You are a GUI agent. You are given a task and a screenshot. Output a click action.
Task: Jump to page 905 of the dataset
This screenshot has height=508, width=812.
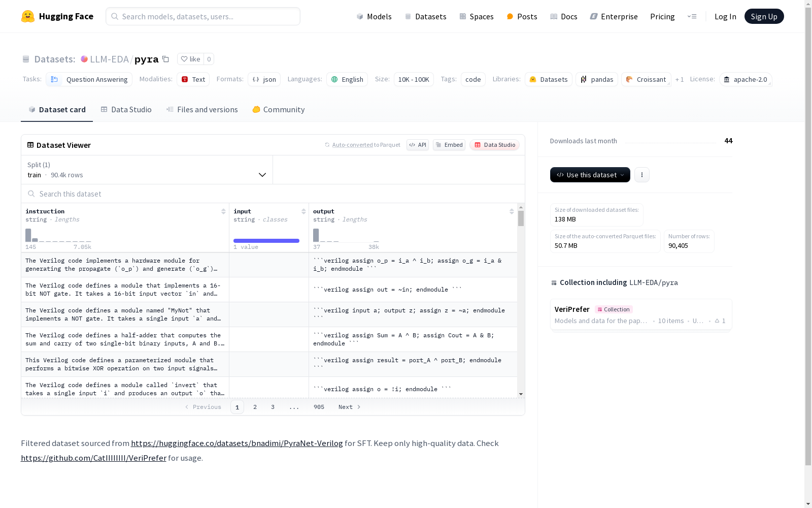tap(319, 407)
